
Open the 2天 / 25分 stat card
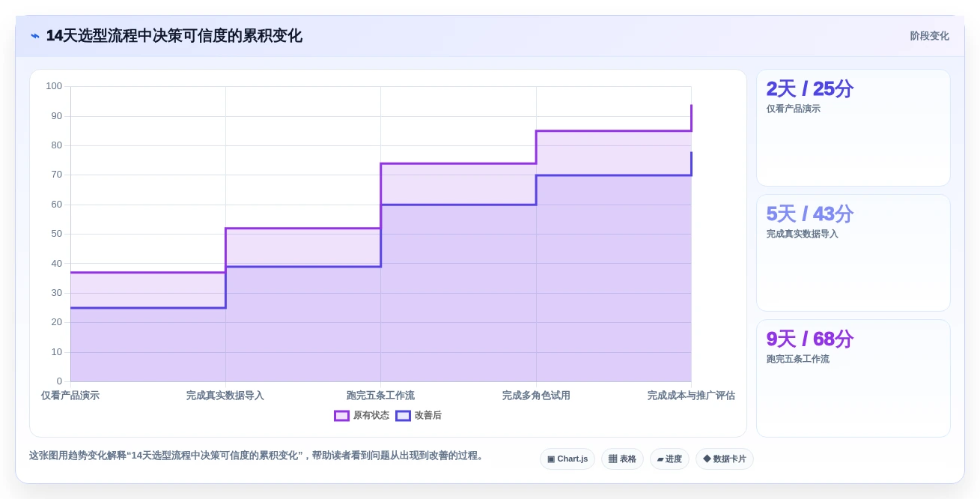pyautogui.click(x=853, y=127)
